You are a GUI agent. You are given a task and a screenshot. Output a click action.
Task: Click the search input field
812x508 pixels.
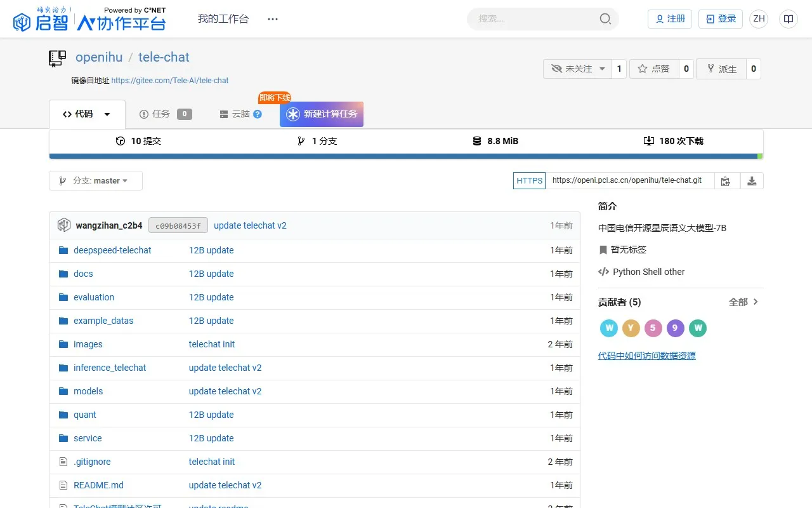click(x=533, y=19)
